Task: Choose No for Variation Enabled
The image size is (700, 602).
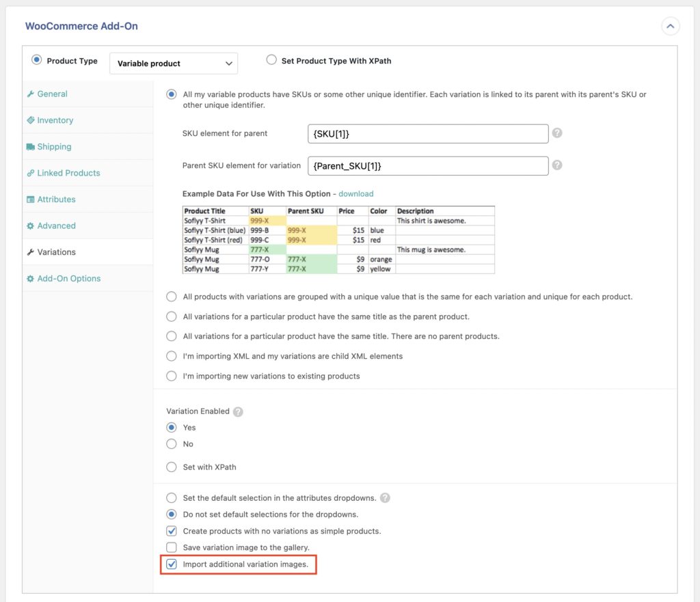Action: [172, 443]
